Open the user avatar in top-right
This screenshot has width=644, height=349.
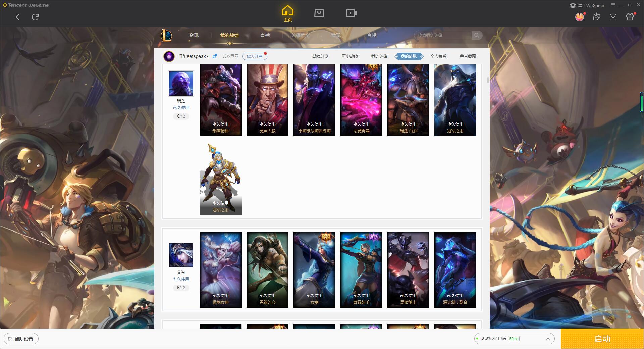pos(580,17)
